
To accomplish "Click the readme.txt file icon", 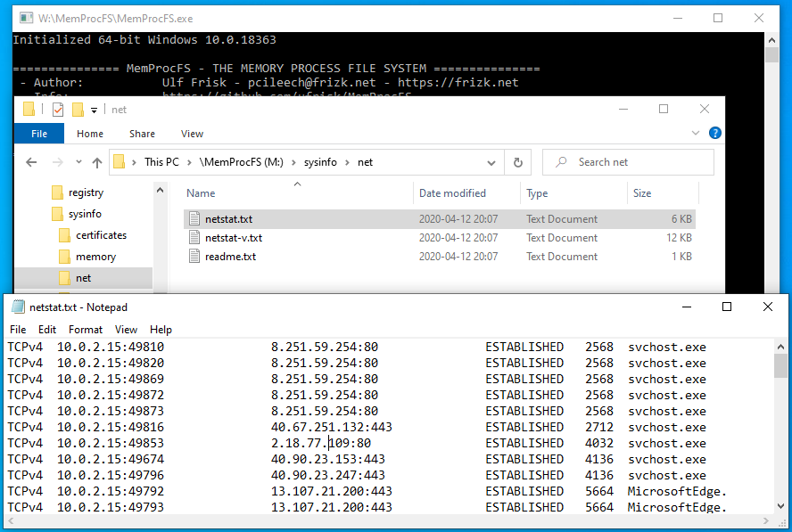I will coord(194,256).
